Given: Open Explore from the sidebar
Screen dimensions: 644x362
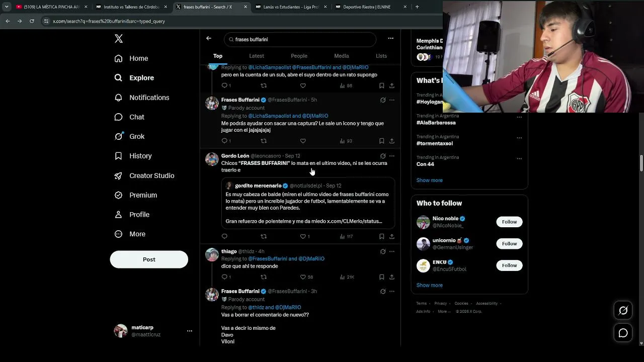Looking at the screenshot, I should [134, 78].
